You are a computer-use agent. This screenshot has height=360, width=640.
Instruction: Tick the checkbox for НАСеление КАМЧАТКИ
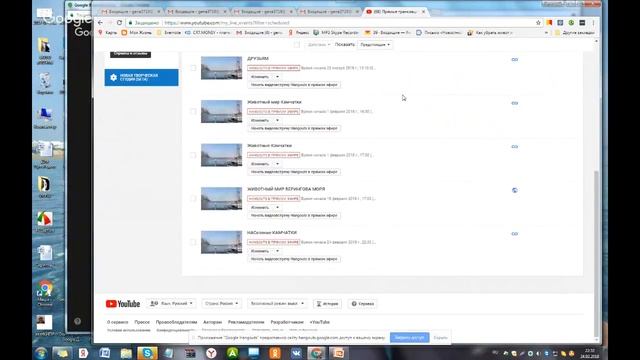pyautogui.click(x=193, y=242)
